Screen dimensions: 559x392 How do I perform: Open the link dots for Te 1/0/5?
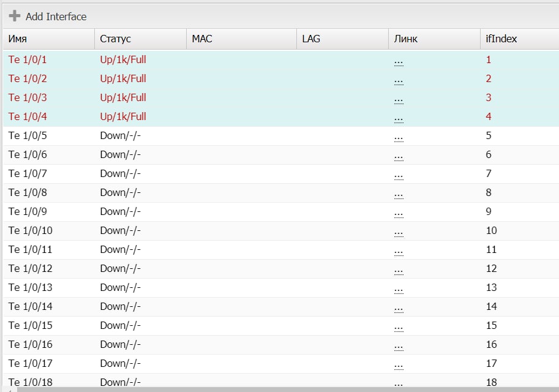click(x=399, y=139)
